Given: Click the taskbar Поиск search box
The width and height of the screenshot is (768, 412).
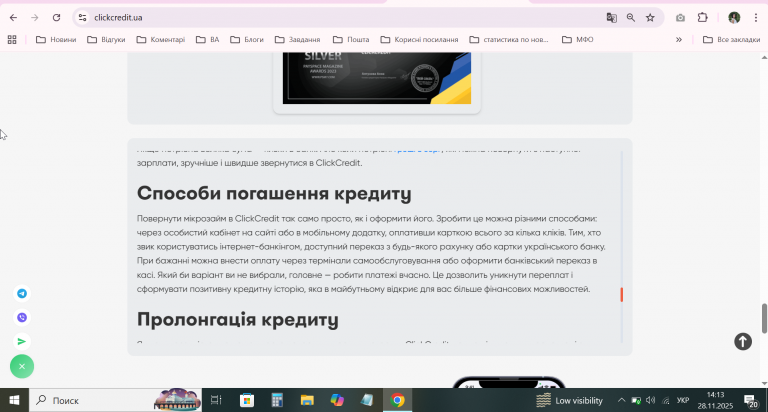Looking at the screenshot, I should tap(115, 400).
